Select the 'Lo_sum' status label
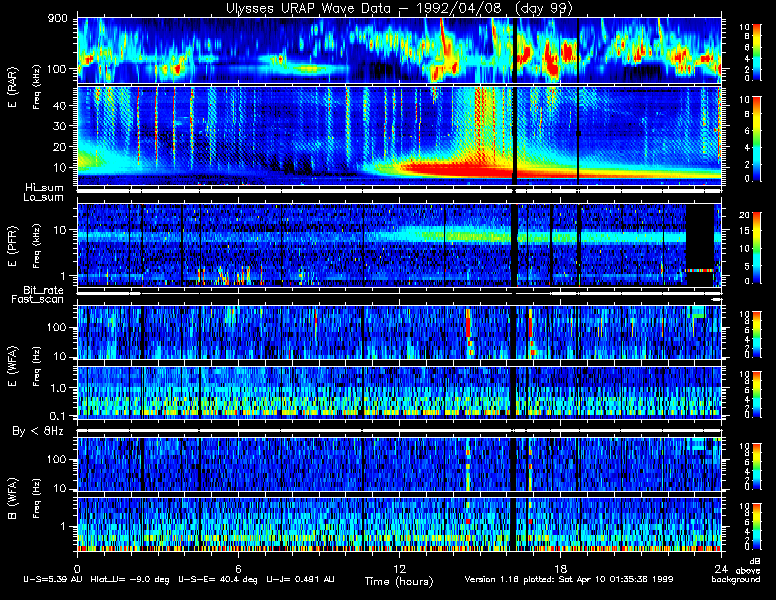 pyautogui.click(x=44, y=197)
